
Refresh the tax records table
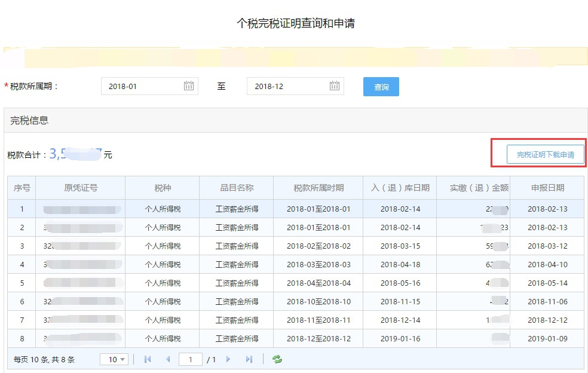coord(277,359)
